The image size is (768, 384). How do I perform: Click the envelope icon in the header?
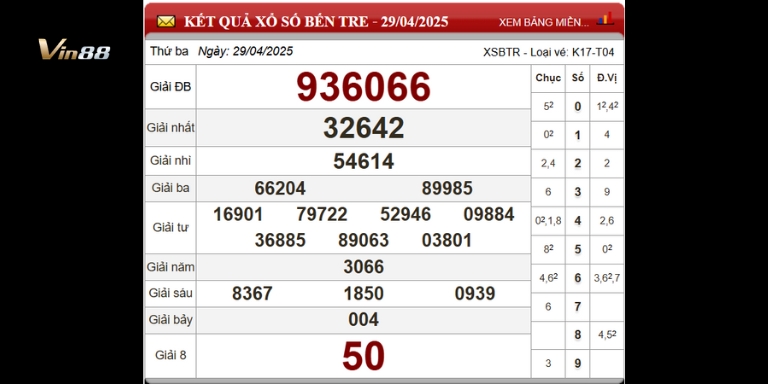[x=166, y=22]
